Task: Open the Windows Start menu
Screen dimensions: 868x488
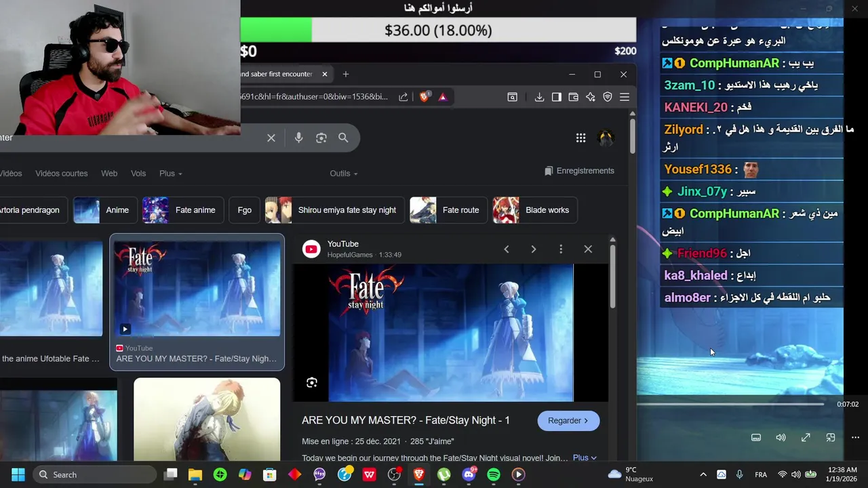Action: [x=18, y=474]
